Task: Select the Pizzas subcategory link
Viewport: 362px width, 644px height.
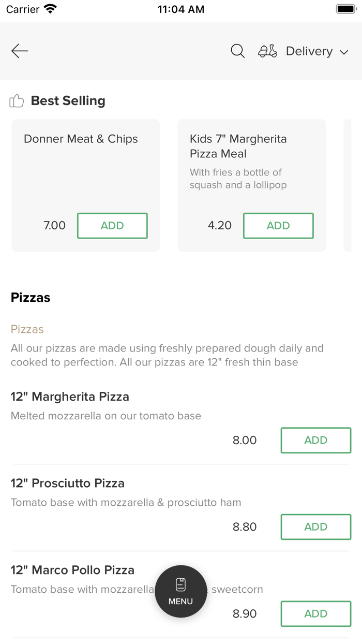Action: [27, 329]
